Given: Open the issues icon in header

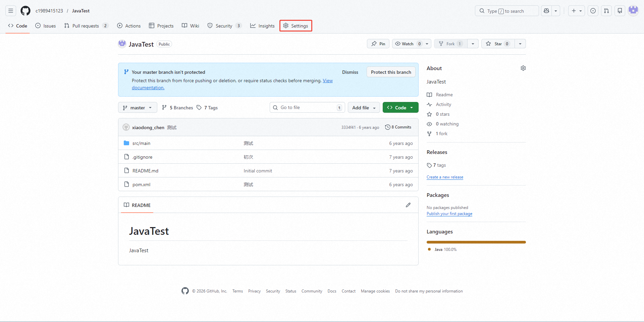Looking at the screenshot, I should click(593, 11).
